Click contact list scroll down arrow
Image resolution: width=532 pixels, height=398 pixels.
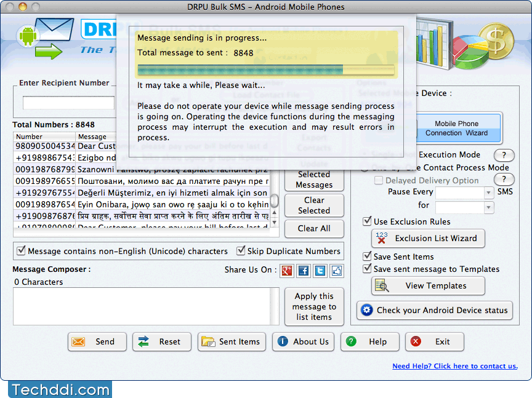click(x=274, y=223)
